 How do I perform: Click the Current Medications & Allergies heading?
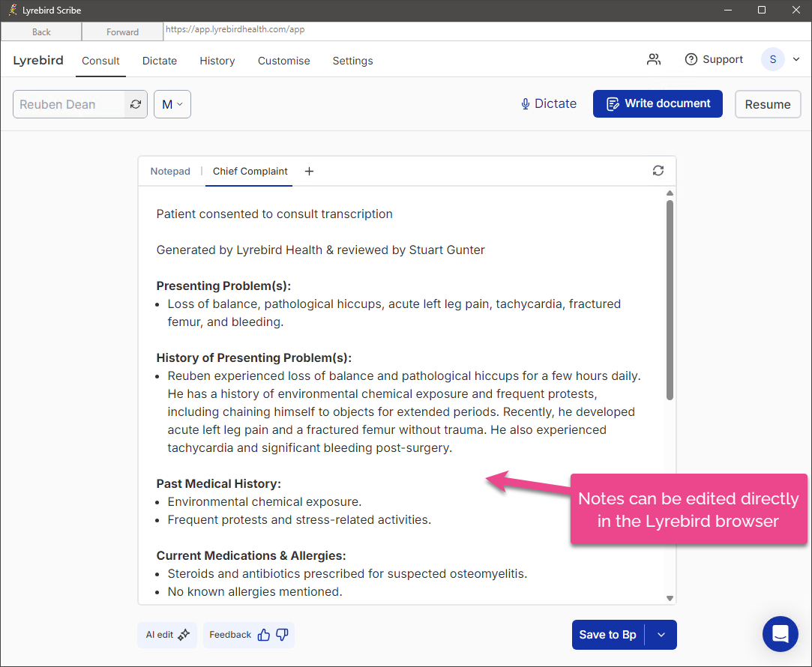point(251,556)
